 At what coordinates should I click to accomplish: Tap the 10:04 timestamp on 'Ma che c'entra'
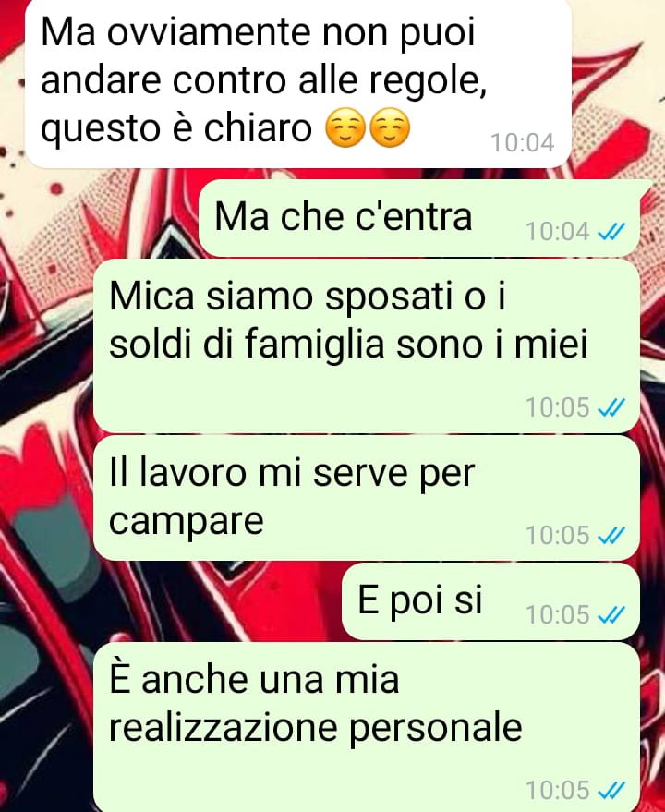point(558,232)
